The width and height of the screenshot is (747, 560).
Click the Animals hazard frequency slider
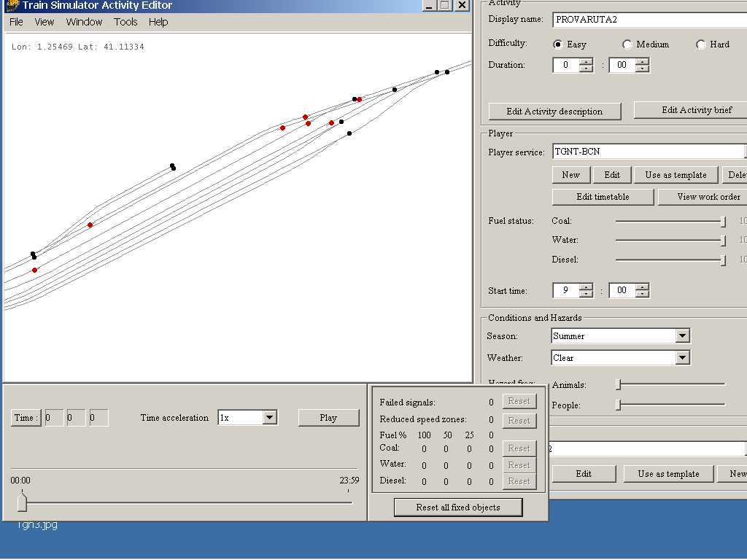(619, 384)
